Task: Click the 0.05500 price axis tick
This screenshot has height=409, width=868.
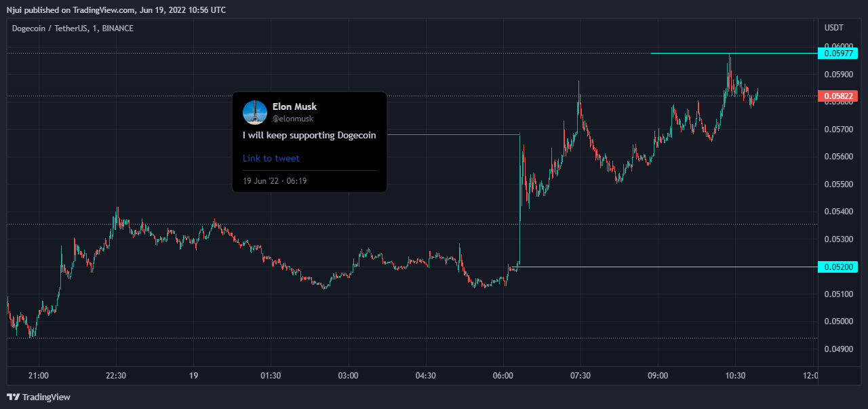Action: [x=838, y=184]
